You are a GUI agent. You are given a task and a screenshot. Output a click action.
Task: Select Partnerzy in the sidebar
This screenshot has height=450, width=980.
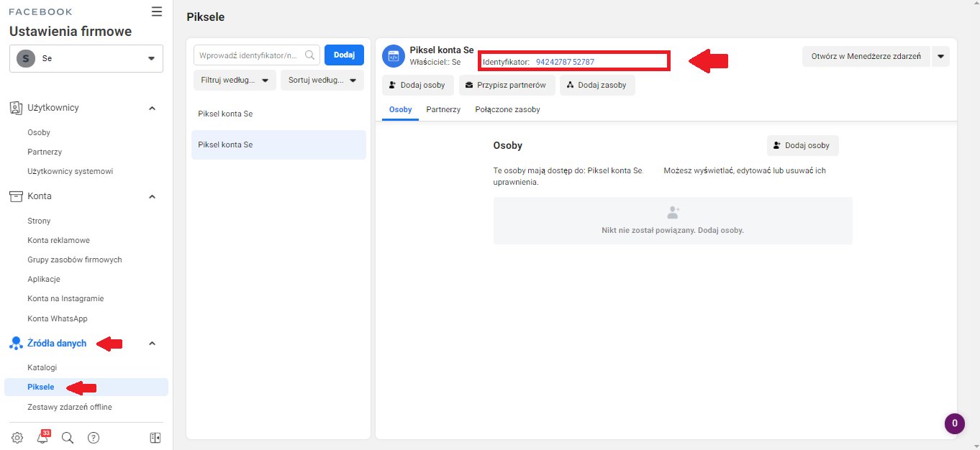pyautogui.click(x=45, y=152)
